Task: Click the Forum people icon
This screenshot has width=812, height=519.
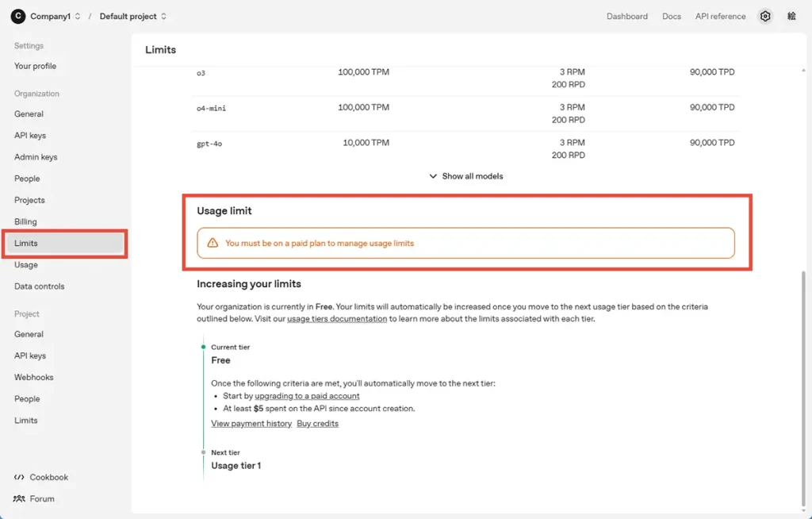Action: click(x=19, y=499)
